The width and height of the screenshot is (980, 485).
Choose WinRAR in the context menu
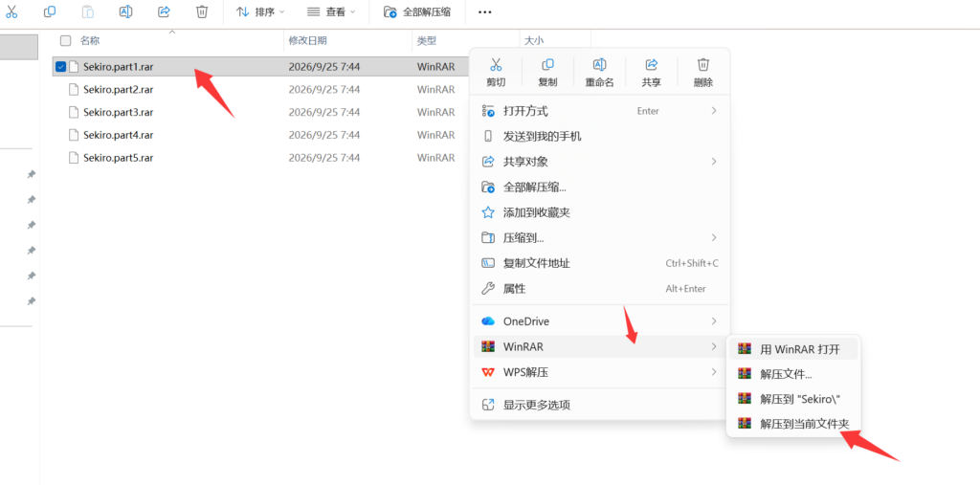(x=599, y=346)
